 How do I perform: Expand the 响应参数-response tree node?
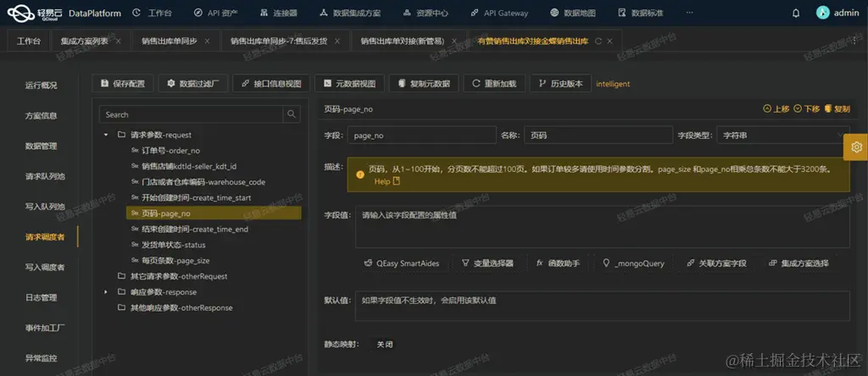coord(106,292)
